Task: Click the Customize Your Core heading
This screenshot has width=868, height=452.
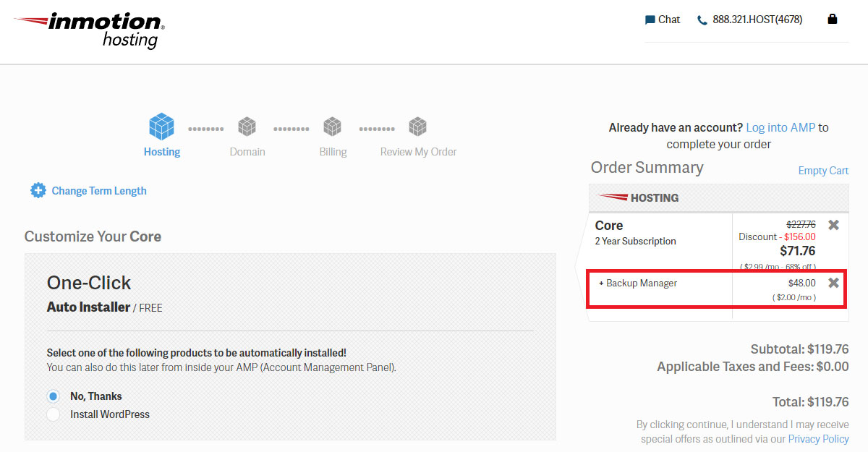Action: [93, 236]
